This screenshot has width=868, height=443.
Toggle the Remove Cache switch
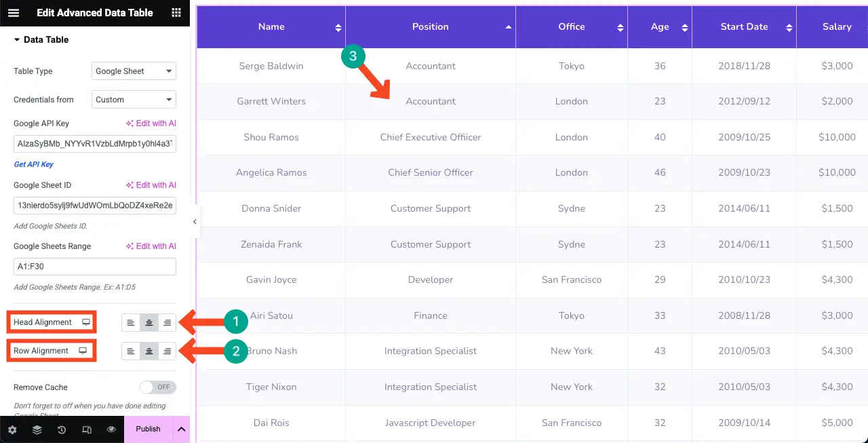point(157,387)
